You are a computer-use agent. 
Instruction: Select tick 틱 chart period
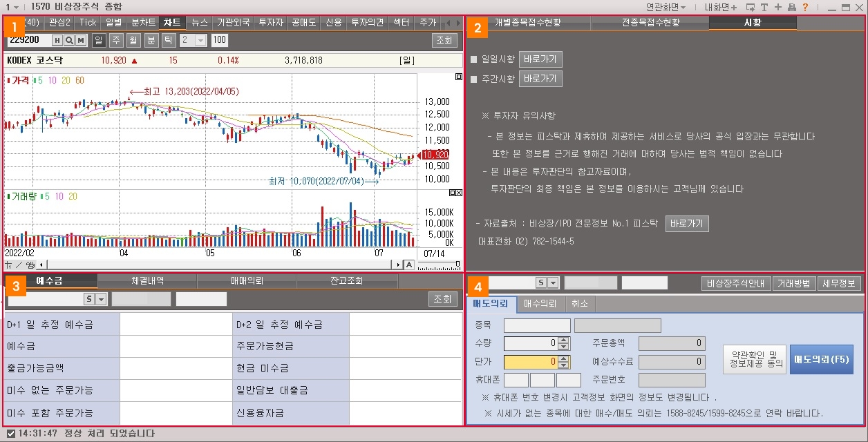click(x=168, y=40)
